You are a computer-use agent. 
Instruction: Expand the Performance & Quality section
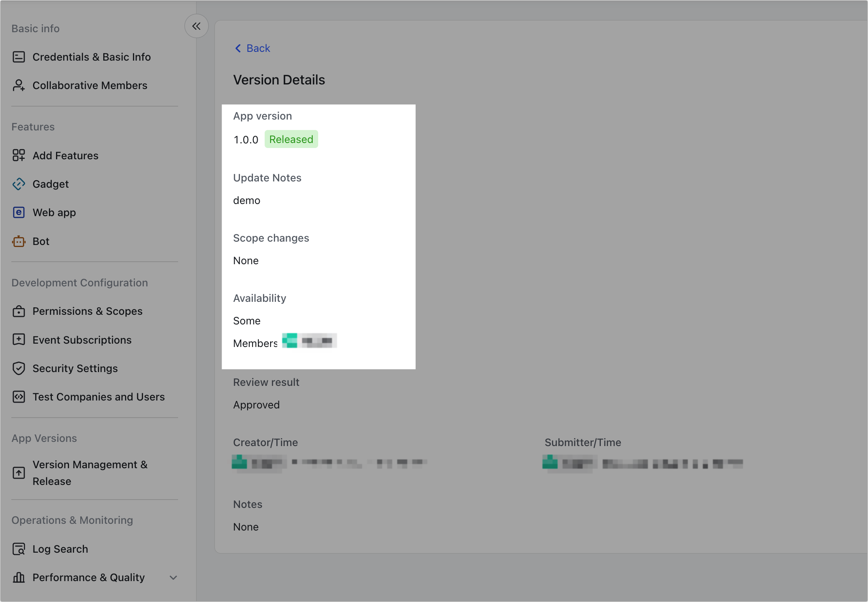pyautogui.click(x=173, y=577)
